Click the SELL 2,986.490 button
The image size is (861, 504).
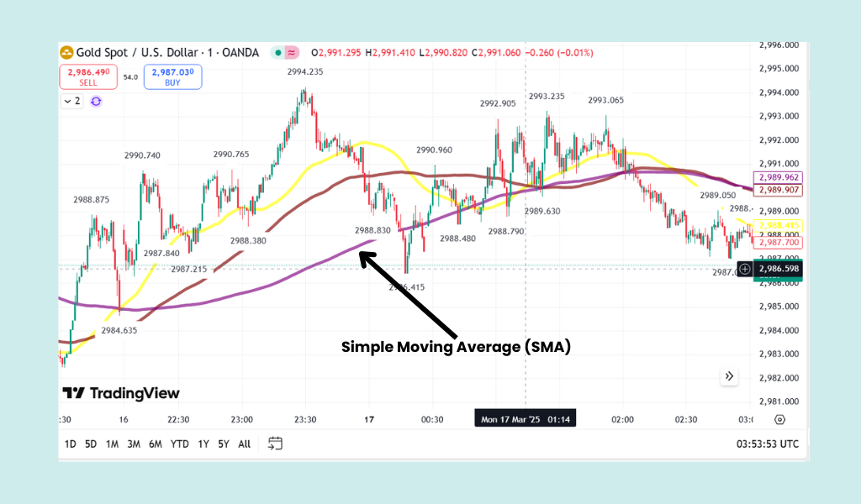click(88, 76)
